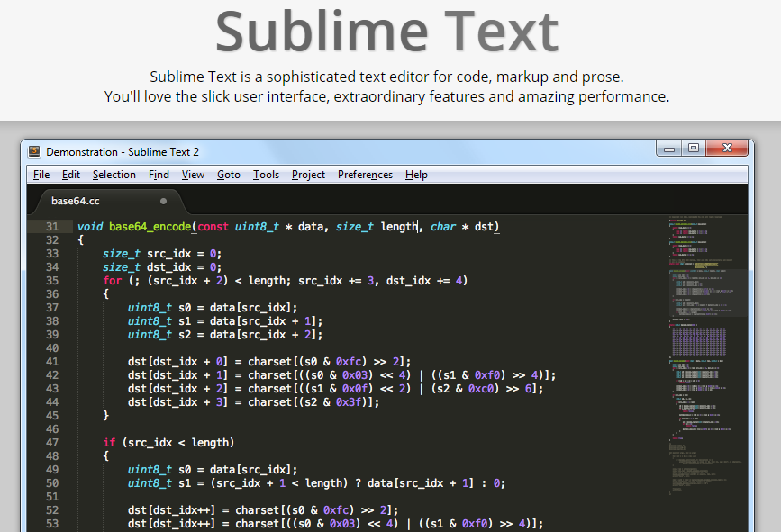Open the File menu

point(41,175)
